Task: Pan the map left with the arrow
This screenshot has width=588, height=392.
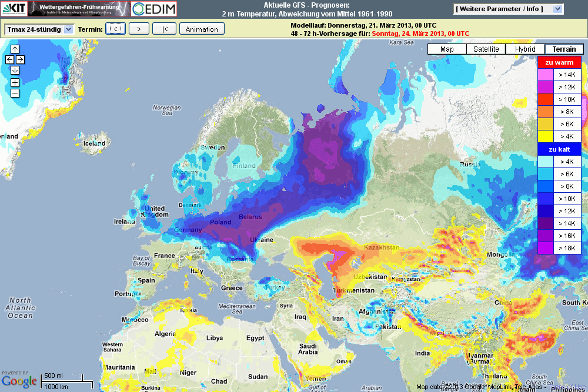Action: coord(9,59)
